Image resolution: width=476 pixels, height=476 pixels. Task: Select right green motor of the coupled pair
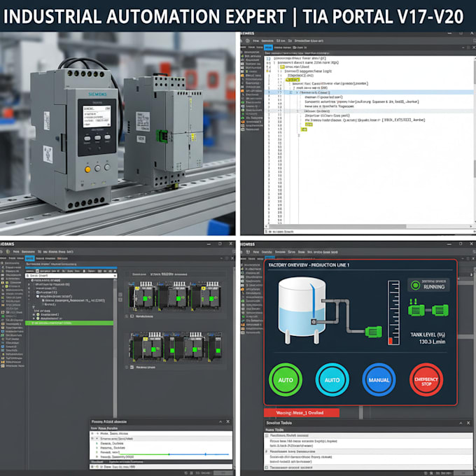click(x=440, y=310)
